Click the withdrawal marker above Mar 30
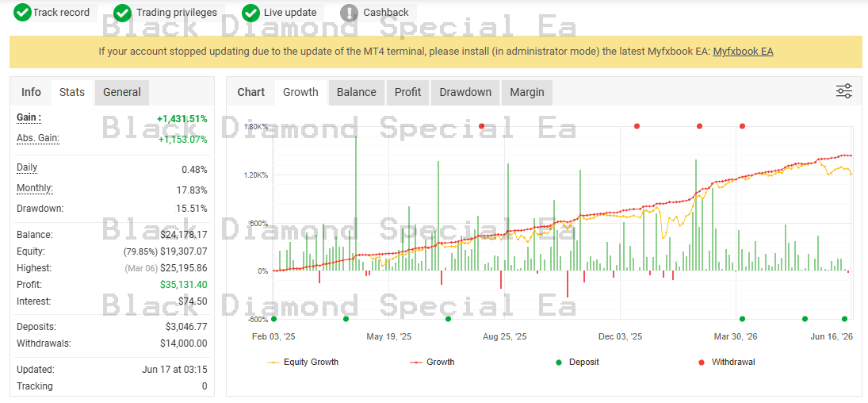Screen dimensions: 868x403 tap(742, 126)
